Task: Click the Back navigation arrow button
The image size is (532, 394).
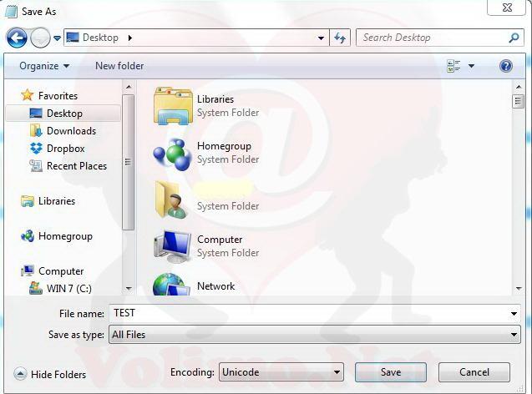Action: click(x=17, y=38)
